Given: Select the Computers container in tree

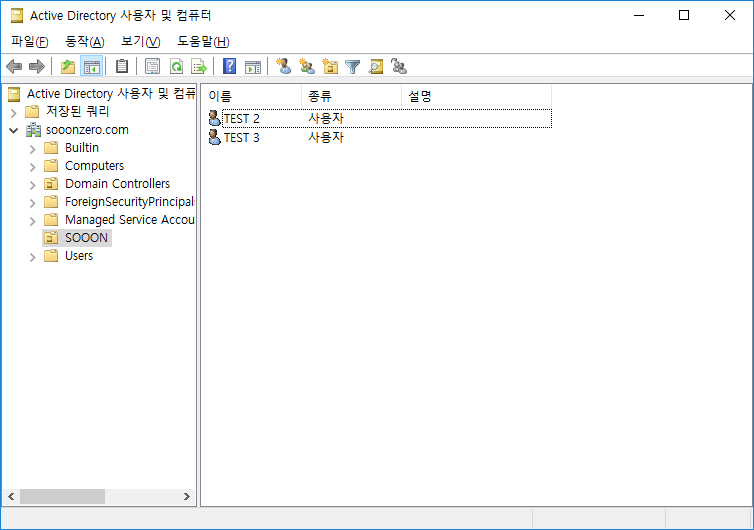Looking at the screenshot, I should [x=94, y=166].
